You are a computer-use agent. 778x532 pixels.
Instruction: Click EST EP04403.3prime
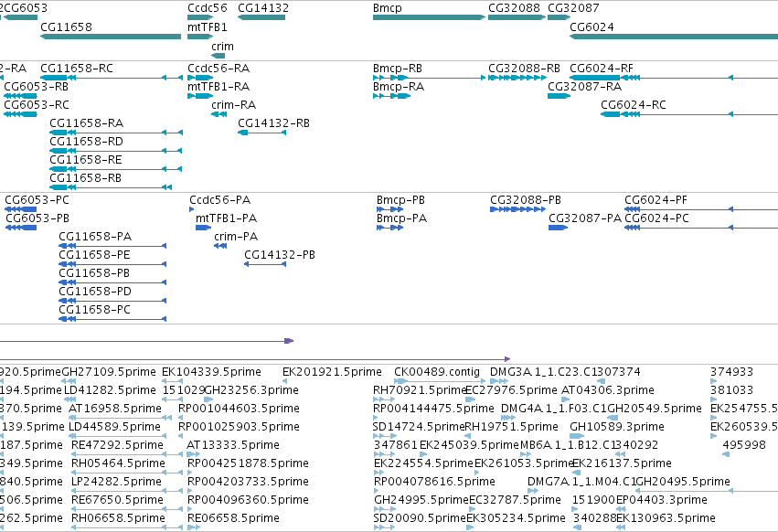[x=661, y=500]
